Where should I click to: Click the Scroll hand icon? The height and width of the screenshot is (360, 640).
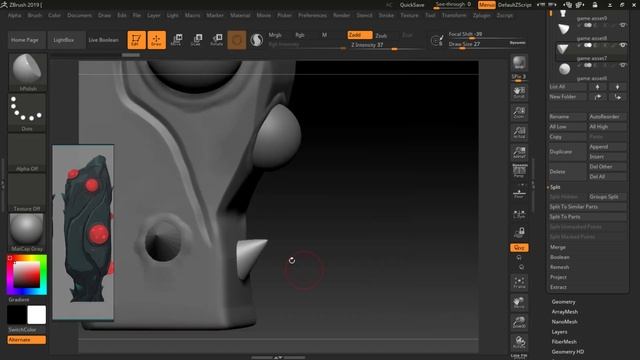519,92
